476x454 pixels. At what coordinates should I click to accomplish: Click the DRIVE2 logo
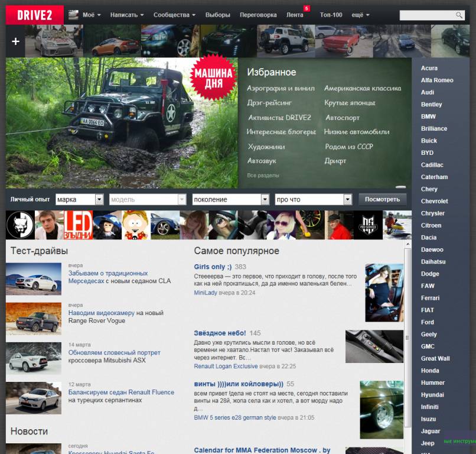[x=34, y=15]
